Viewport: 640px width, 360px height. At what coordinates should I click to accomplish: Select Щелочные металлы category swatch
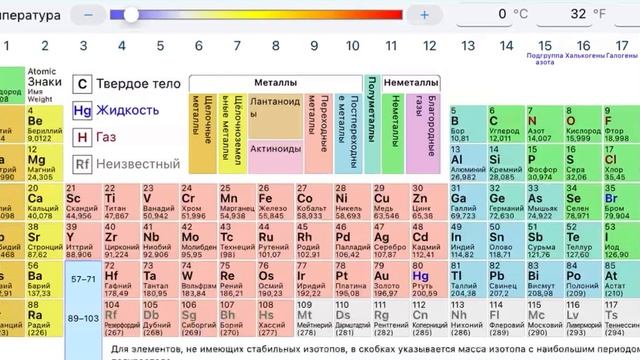[x=203, y=134]
